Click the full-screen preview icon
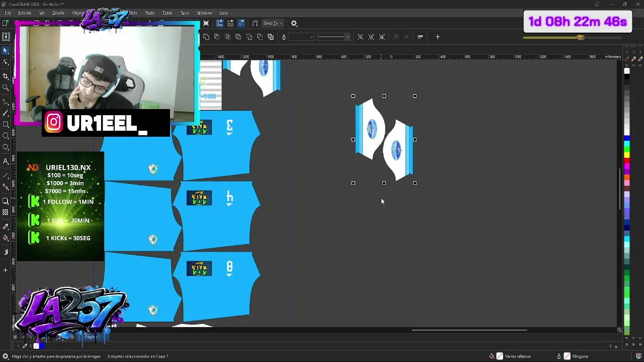The width and height of the screenshot is (644, 362). pos(206,23)
